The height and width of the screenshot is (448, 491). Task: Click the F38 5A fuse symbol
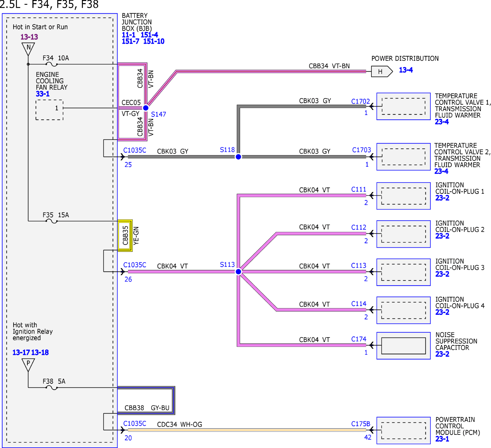coord(51,387)
